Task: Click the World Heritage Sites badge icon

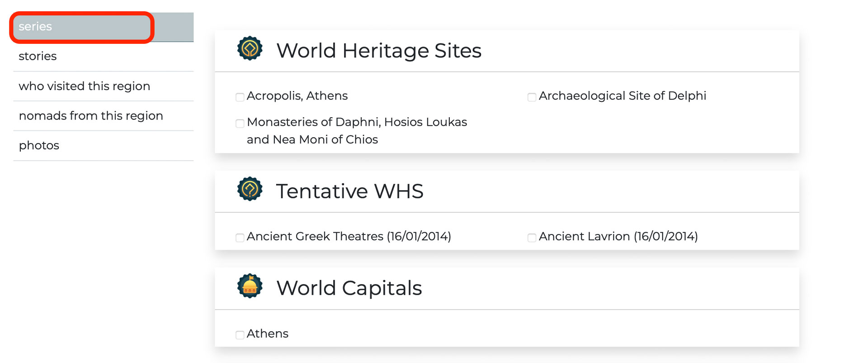Action: pyautogui.click(x=250, y=49)
